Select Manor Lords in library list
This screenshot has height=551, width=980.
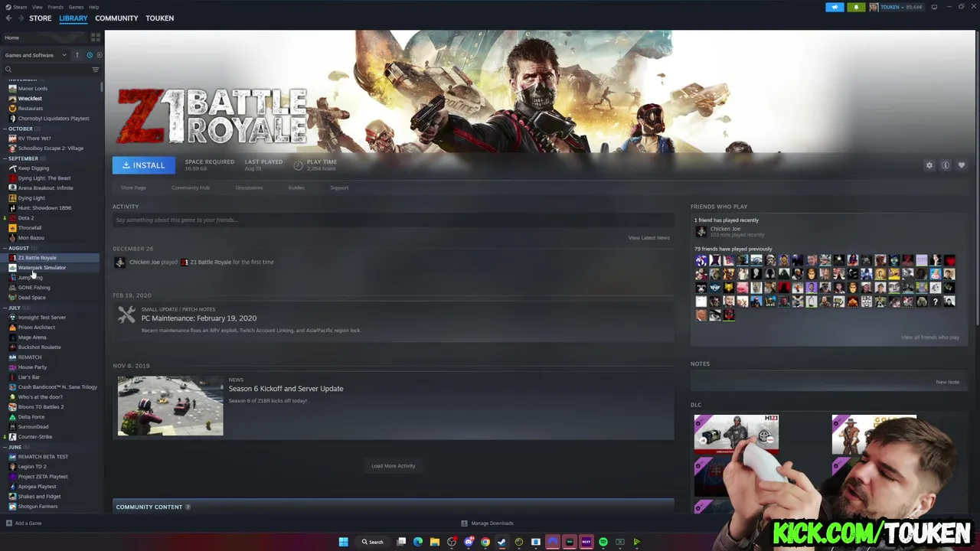pyautogui.click(x=33, y=89)
